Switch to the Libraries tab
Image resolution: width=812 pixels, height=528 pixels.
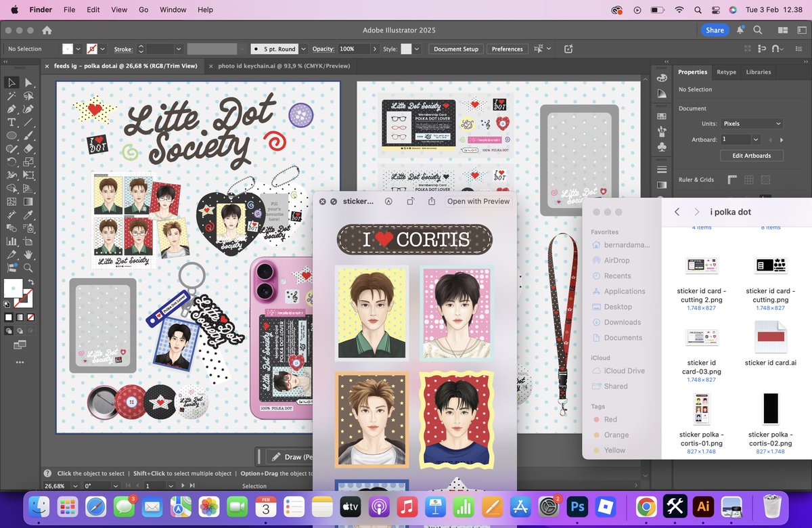point(758,72)
